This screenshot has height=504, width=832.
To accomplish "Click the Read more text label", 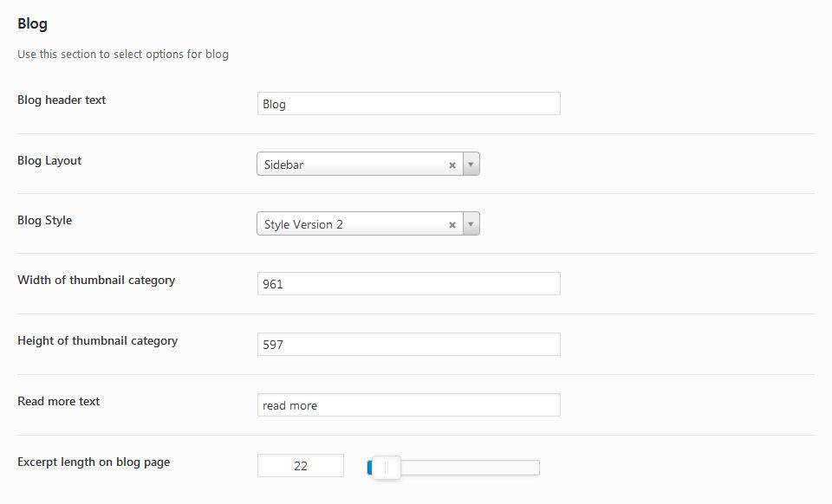I will (x=58, y=401).
